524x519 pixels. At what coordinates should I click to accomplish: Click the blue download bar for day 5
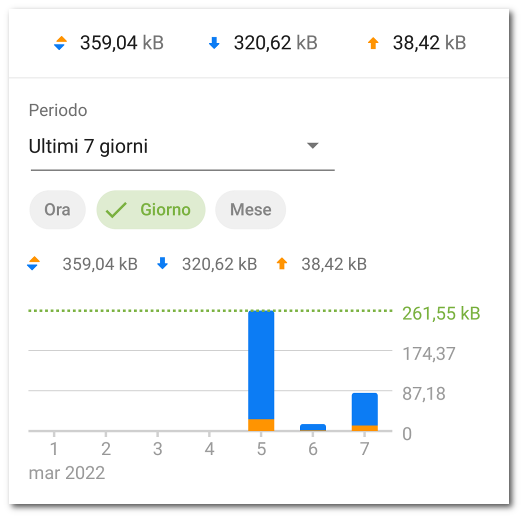pos(261,365)
